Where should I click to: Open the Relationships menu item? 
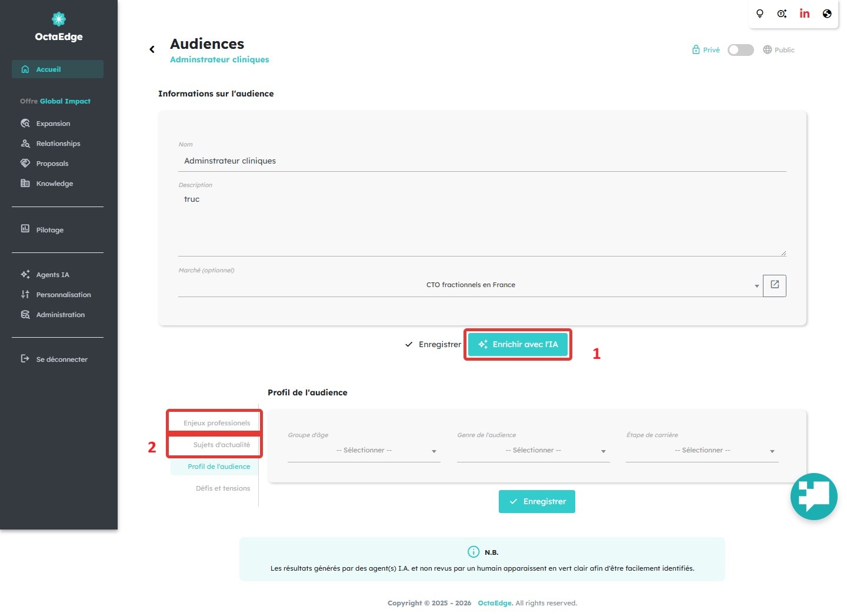[58, 144]
